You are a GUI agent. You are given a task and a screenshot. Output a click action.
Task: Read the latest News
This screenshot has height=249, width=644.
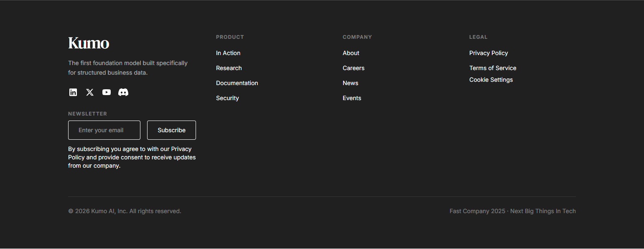(350, 83)
